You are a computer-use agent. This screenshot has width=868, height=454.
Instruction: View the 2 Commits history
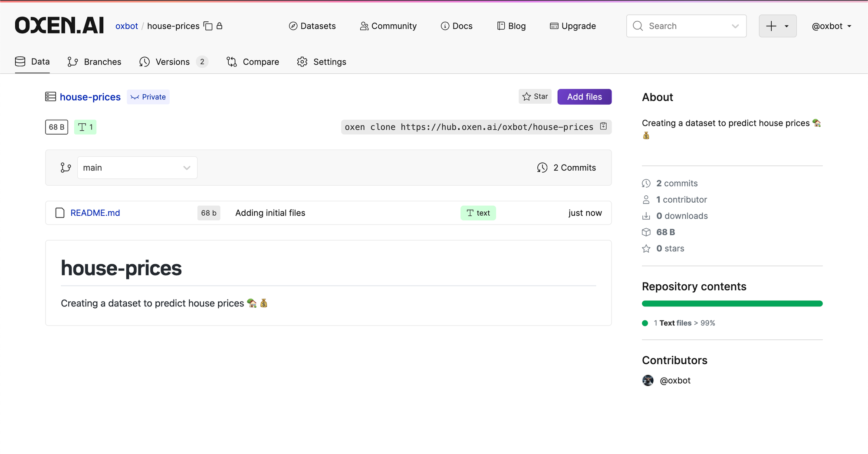[566, 168]
